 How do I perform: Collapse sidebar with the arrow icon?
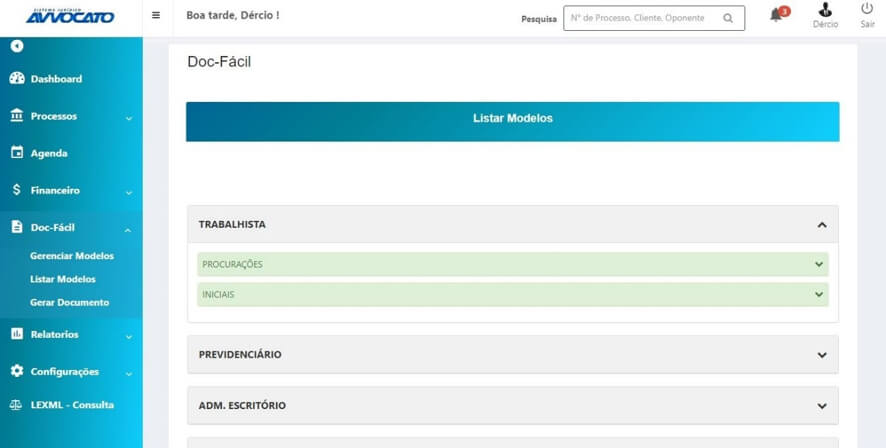[x=17, y=46]
